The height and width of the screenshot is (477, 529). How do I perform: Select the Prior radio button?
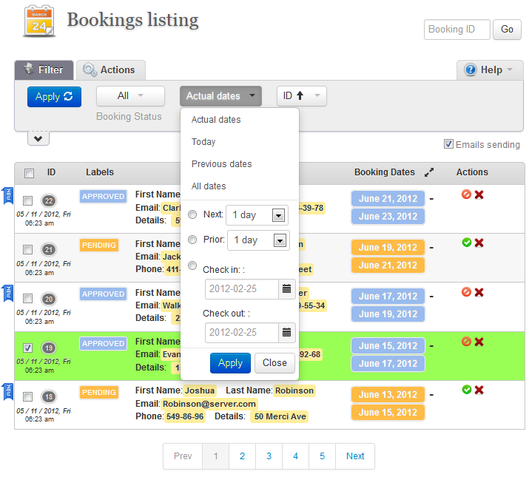coord(192,240)
